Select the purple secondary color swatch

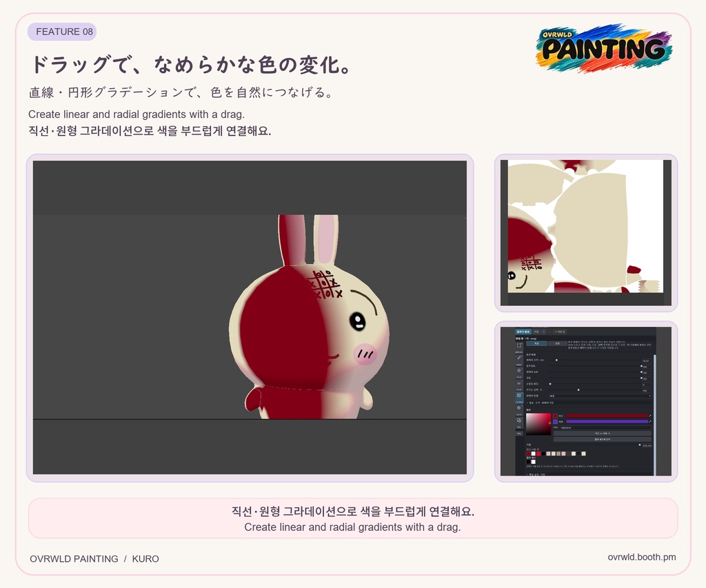555,422
